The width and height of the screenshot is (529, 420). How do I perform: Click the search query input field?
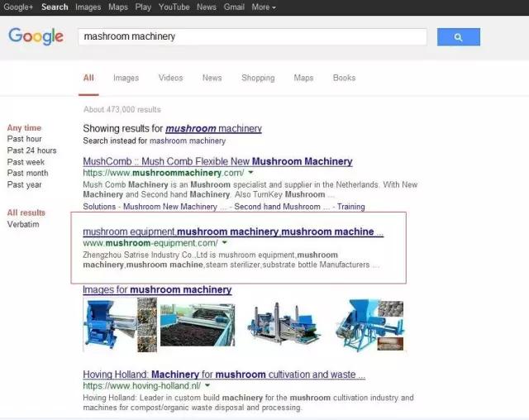252,37
